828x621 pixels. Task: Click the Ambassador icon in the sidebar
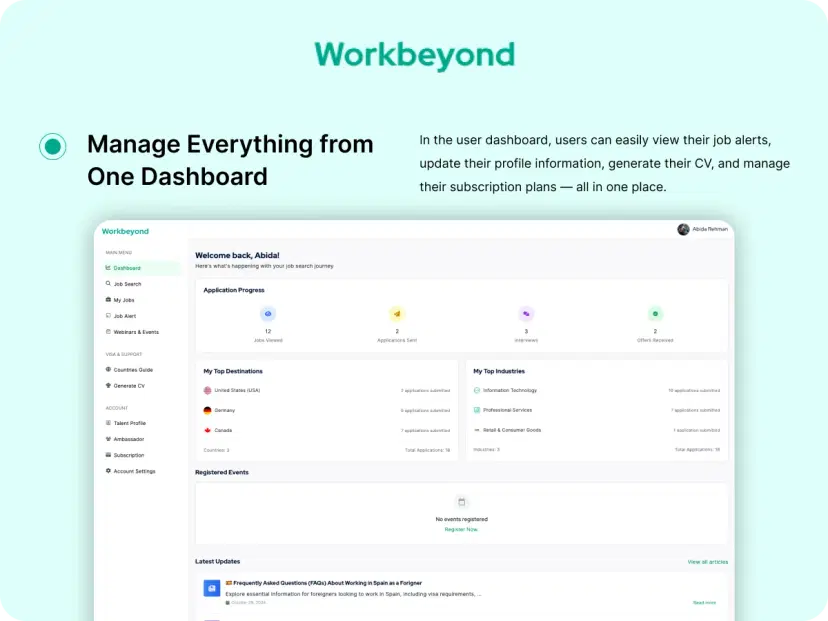tap(108, 437)
